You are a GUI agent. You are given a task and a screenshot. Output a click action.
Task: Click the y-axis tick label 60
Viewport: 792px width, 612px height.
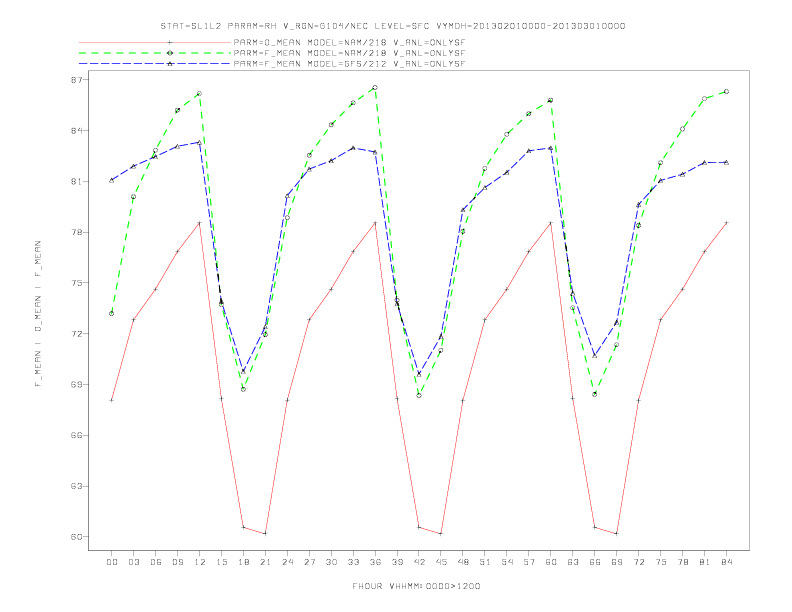point(76,537)
